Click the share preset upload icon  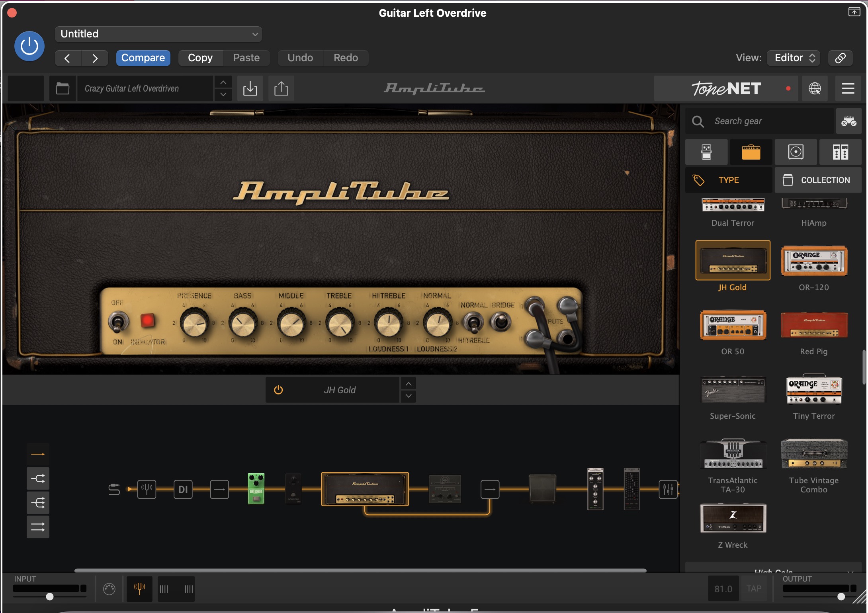click(281, 88)
